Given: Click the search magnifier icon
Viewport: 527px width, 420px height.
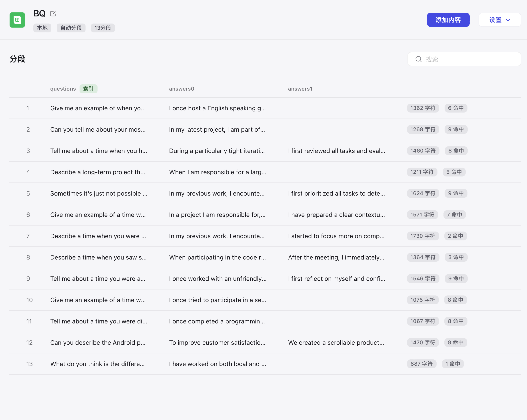Looking at the screenshot, I should click(419, 59).
